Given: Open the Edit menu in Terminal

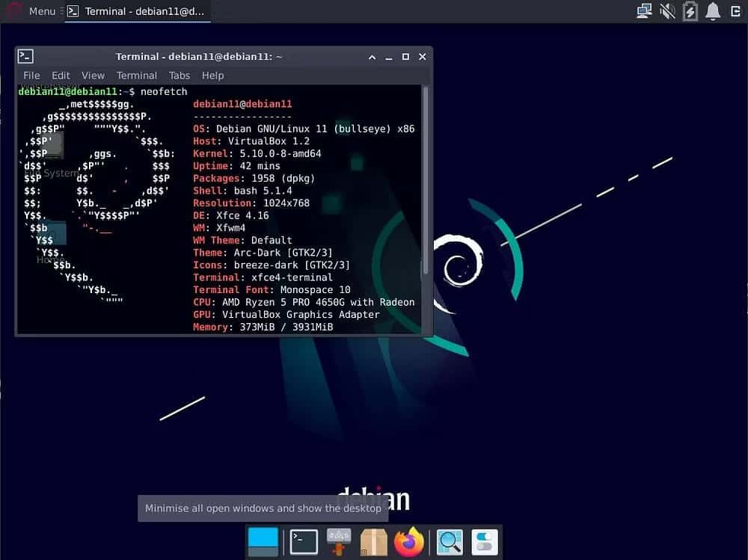Looking at the screenshot, I should click(61, 76).
